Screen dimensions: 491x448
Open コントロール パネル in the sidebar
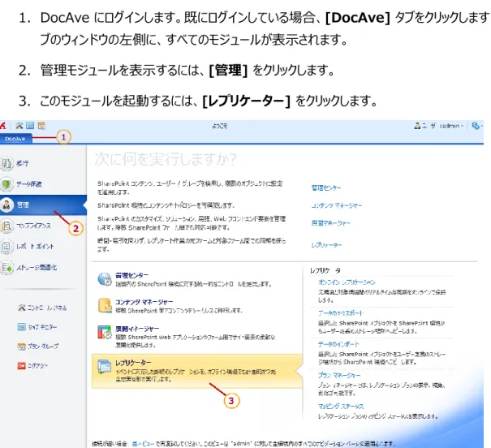pyautogui.click(x=42, y=308)
